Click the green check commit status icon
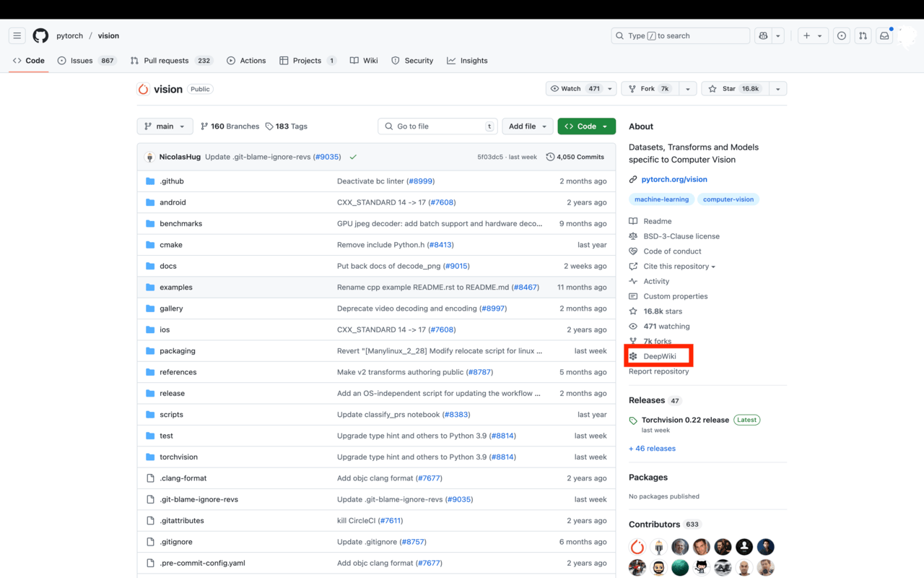 pyautogui.click(x=353, y=157)
